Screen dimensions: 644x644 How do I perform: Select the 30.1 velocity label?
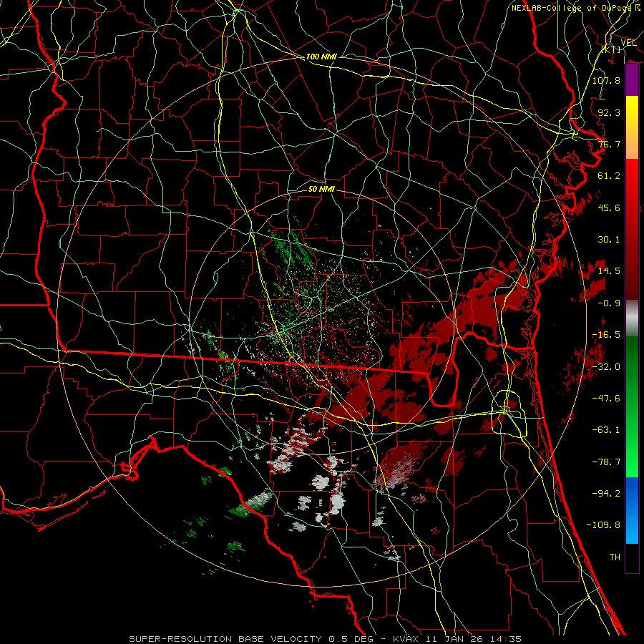click(x=609, y=240)
